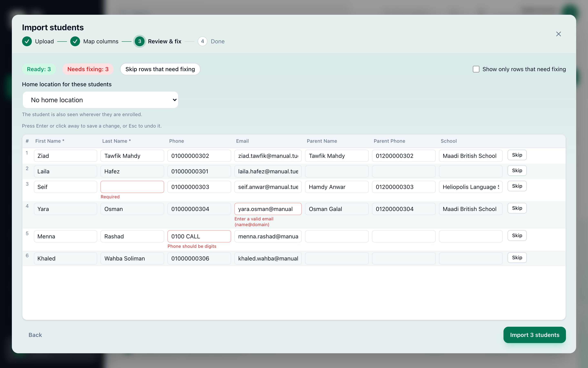Edit the parent phone field 01200000302
This screenshot has width=588, height=368.
[404, 156]
